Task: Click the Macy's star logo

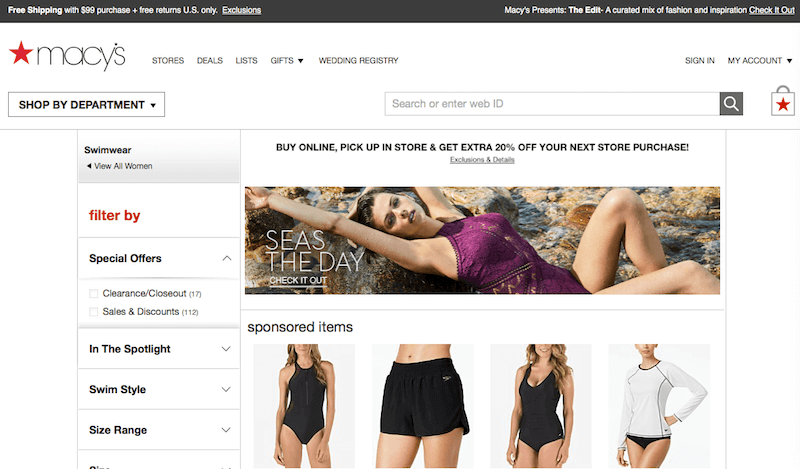Action: 66,55
